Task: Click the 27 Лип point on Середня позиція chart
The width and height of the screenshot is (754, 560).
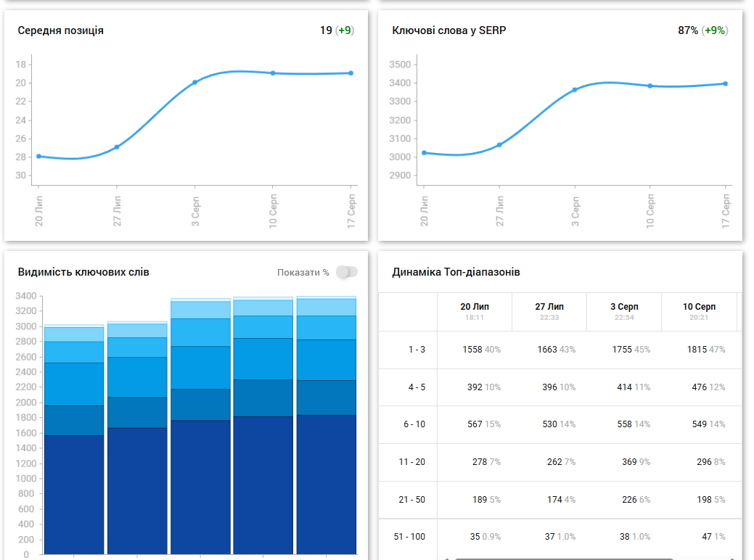Action: (117, 147)
